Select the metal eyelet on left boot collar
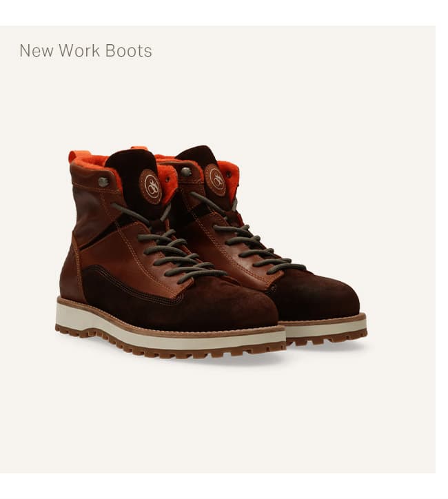Viewport: 448px width, 499px height. 103,182
